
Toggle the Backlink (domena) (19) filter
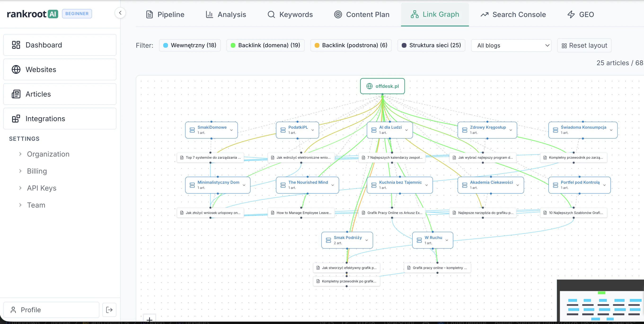265,45
